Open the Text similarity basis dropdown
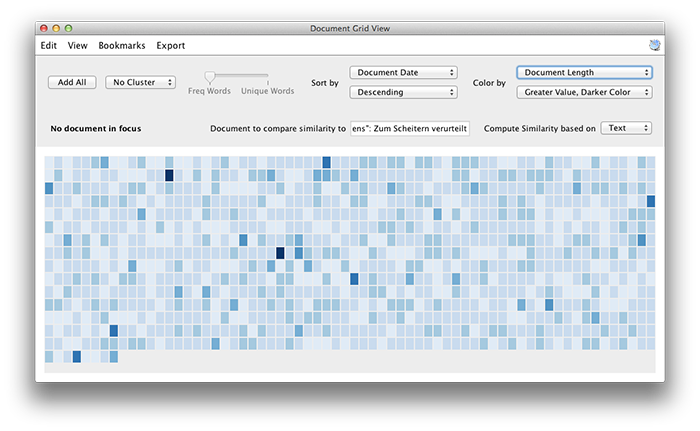This screenshot has height=431, width=700. coord(626,128)
